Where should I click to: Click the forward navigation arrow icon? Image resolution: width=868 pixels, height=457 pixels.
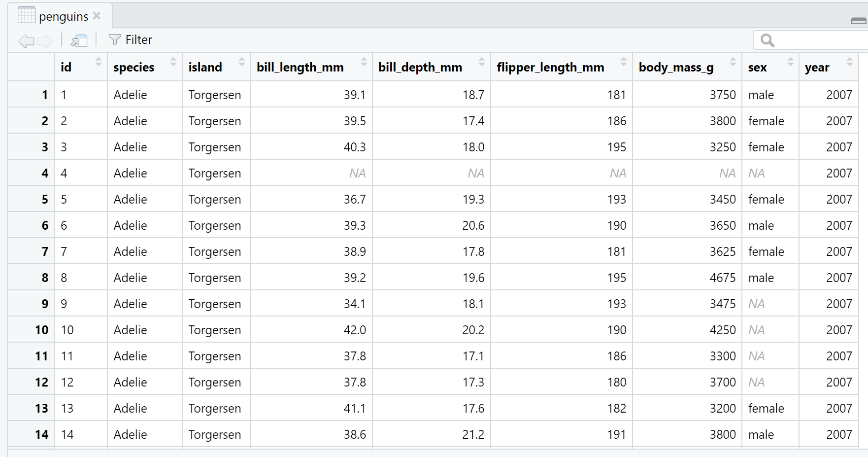pos(45,41)
